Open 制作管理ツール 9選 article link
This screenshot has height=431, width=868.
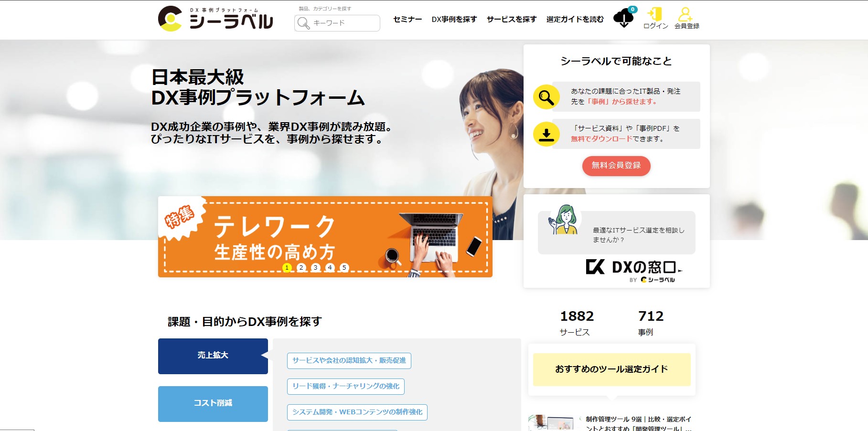639,424
